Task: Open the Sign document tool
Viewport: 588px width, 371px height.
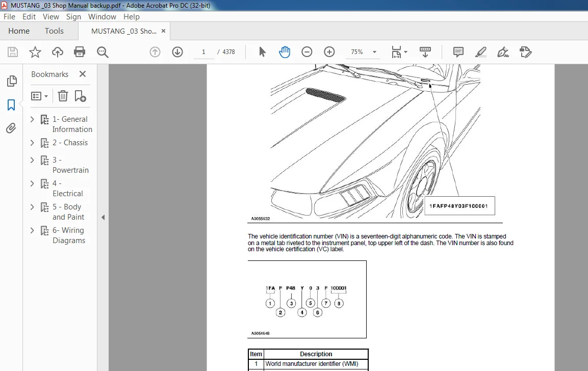Action: coord(503,51)
